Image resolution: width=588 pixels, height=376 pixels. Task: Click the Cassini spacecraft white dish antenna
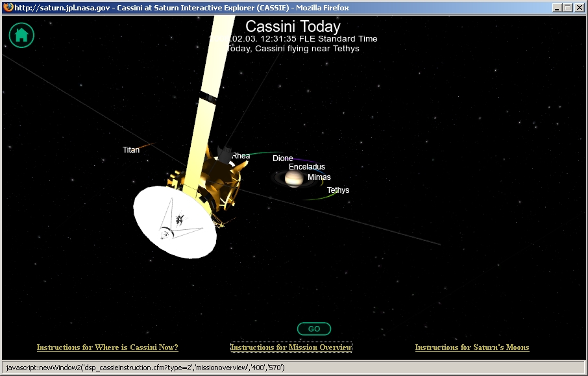point(175,222)
